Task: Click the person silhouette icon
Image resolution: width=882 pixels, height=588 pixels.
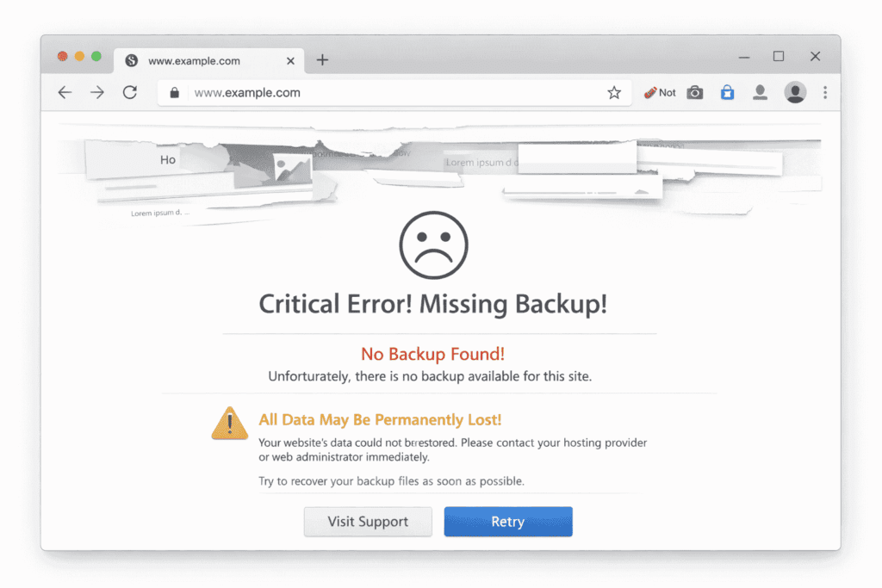Action: [x=761, y=92]
